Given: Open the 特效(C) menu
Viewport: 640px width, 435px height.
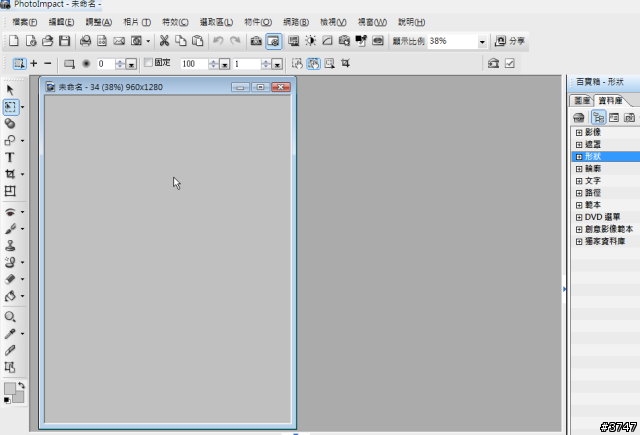Looking at the screenshot, I should click(175, 22).
